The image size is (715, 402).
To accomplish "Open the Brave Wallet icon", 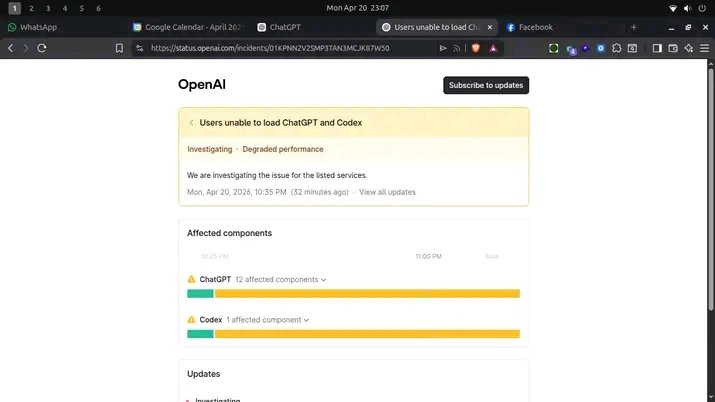I will coord(673,48).
